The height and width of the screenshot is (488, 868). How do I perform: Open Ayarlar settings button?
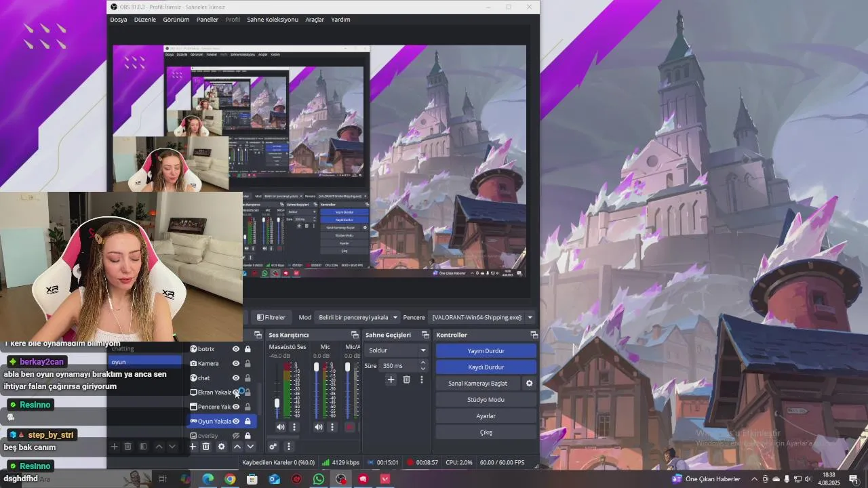(x=486, y=416)
